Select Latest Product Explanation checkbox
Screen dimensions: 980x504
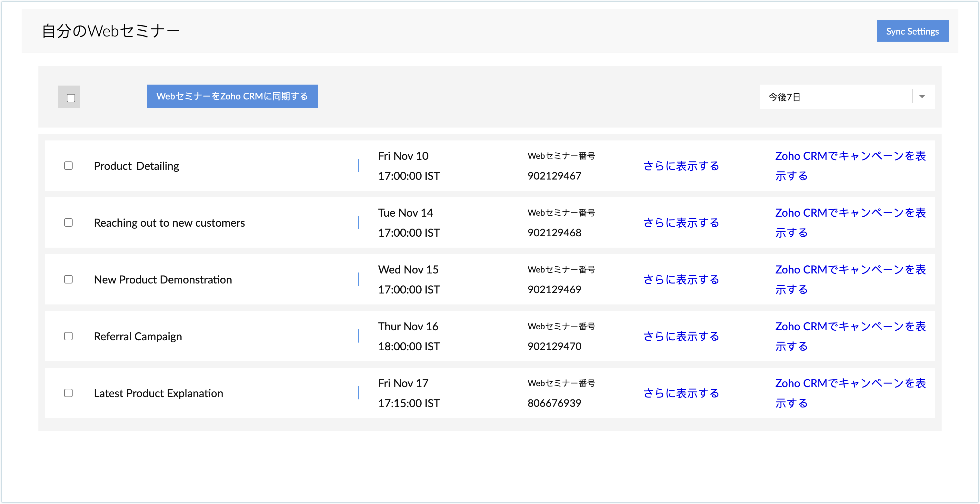(68, 393)
